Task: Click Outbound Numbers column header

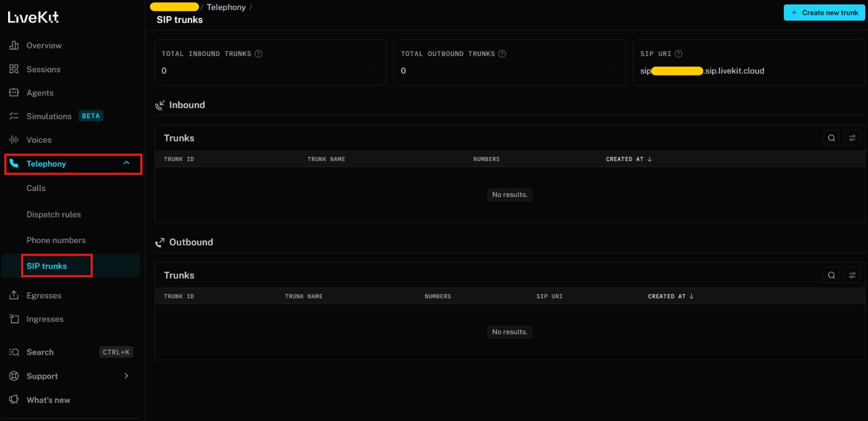Action: tap(438, 296)
